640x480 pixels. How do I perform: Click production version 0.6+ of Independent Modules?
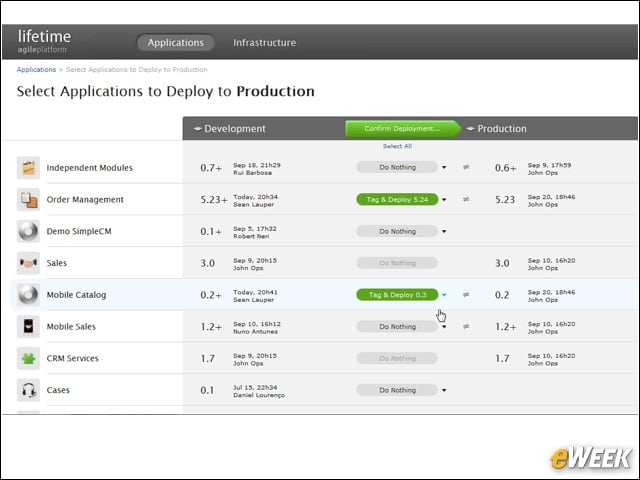pyautogui.click(x=506, y=168)
